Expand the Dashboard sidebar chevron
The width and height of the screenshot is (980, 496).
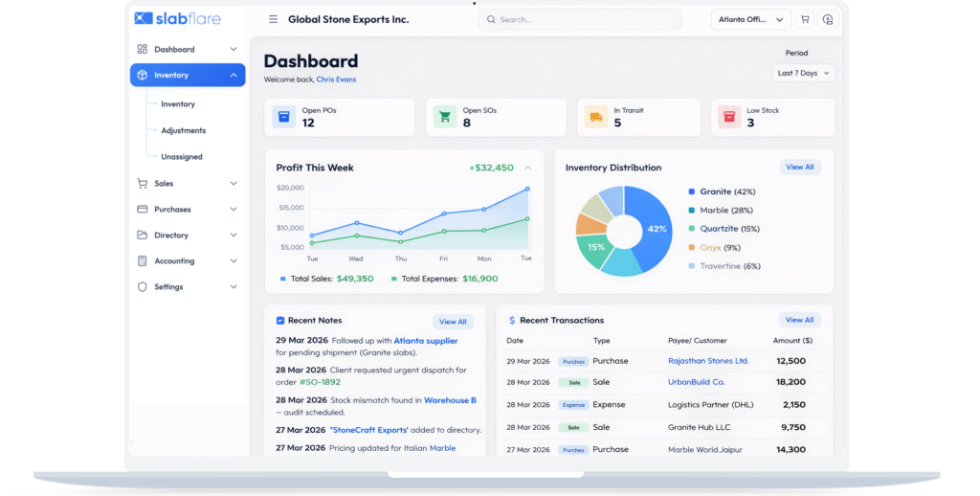(234, 49)
